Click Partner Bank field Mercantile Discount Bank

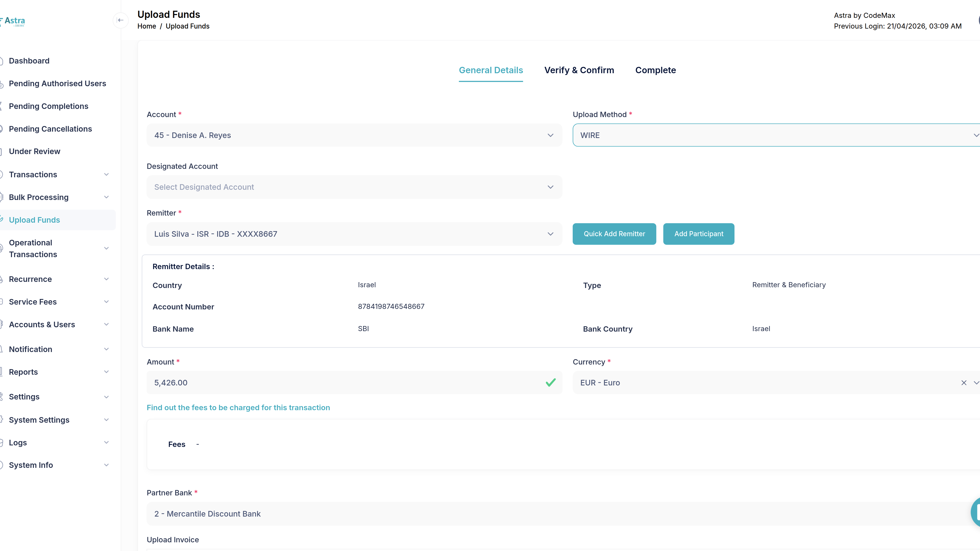click(563, 514)
